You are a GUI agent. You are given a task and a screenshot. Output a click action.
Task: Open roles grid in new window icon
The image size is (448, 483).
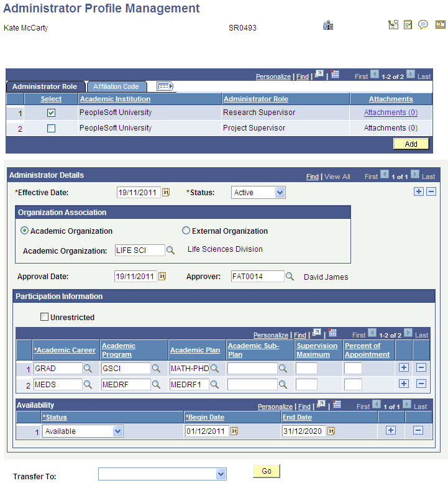[319, 74]
